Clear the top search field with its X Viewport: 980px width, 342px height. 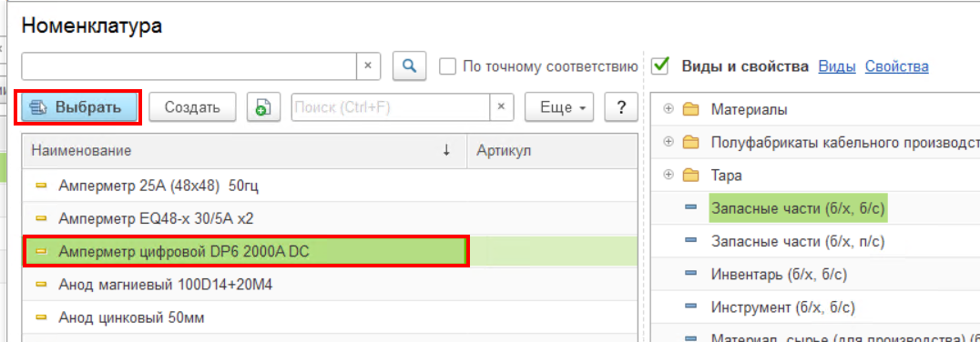(368, 65)
